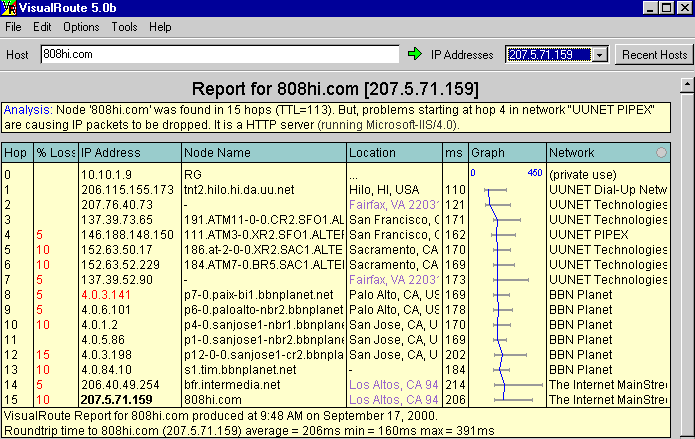Click IP address 4.0.5.86
This screenshot has height=439, width=695.
pos(103,340)
